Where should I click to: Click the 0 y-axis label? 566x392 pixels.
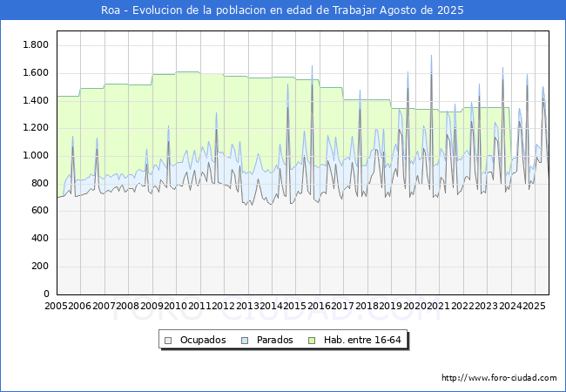(45, 294)
